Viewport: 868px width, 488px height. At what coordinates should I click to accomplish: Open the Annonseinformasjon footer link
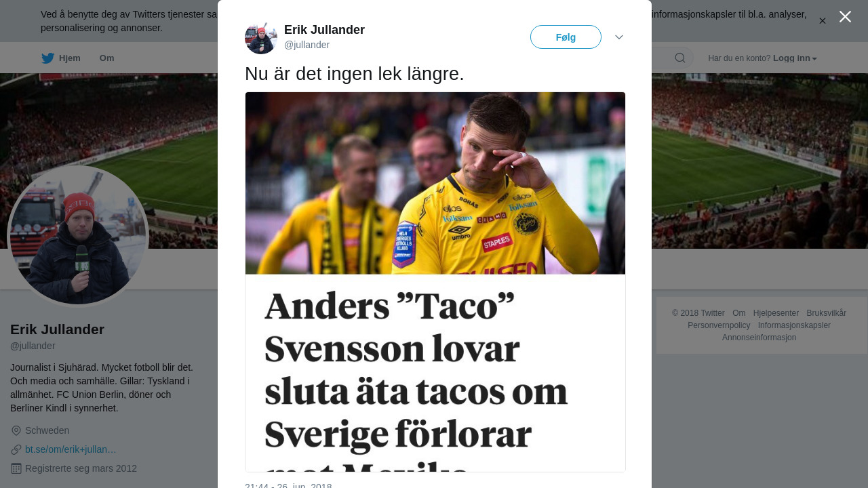759,338
